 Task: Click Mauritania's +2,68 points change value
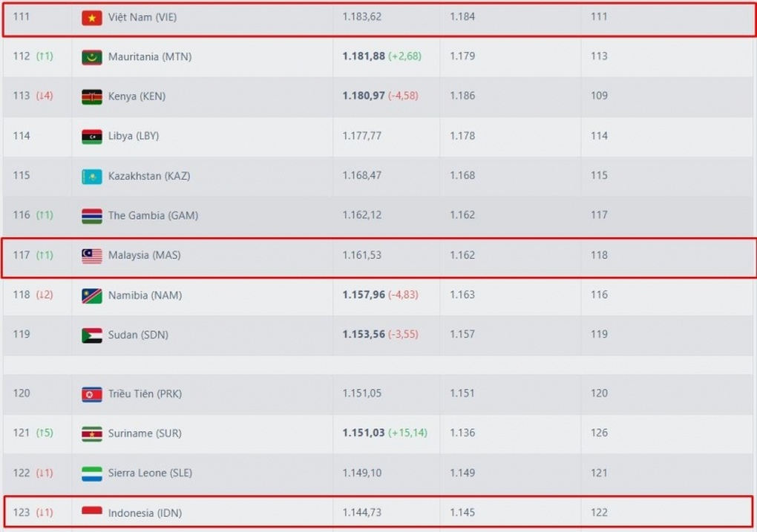404,56
